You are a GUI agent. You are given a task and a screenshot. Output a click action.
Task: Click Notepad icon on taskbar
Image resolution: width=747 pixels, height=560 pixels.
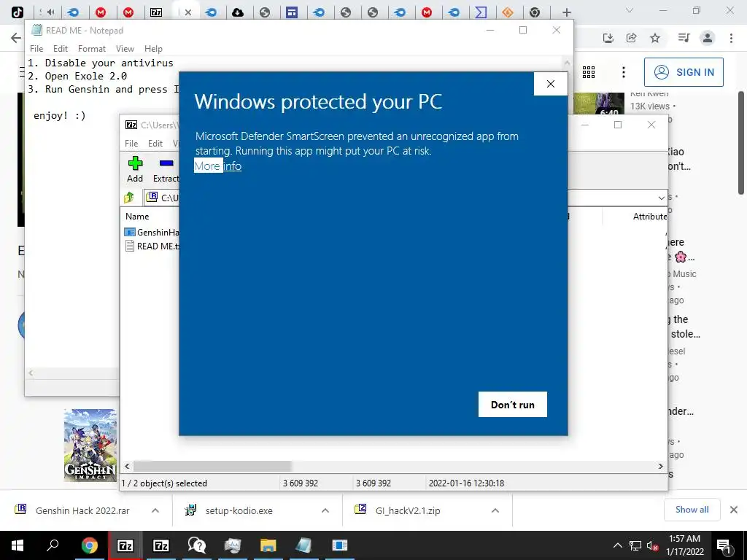pos(303,545)
